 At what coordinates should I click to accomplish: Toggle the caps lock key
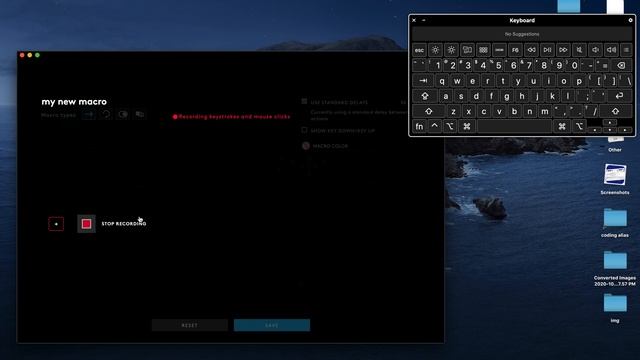425,96
